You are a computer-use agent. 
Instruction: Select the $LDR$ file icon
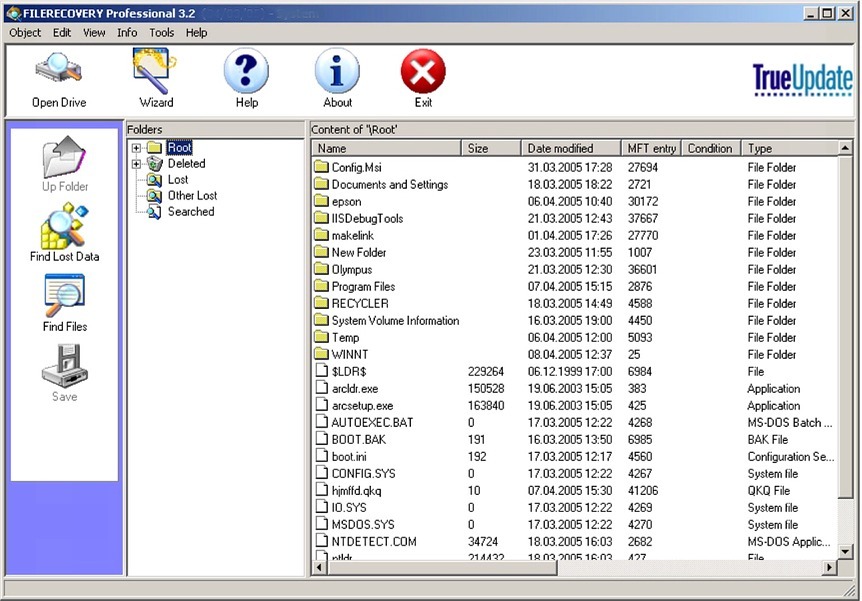pos(322,371)
